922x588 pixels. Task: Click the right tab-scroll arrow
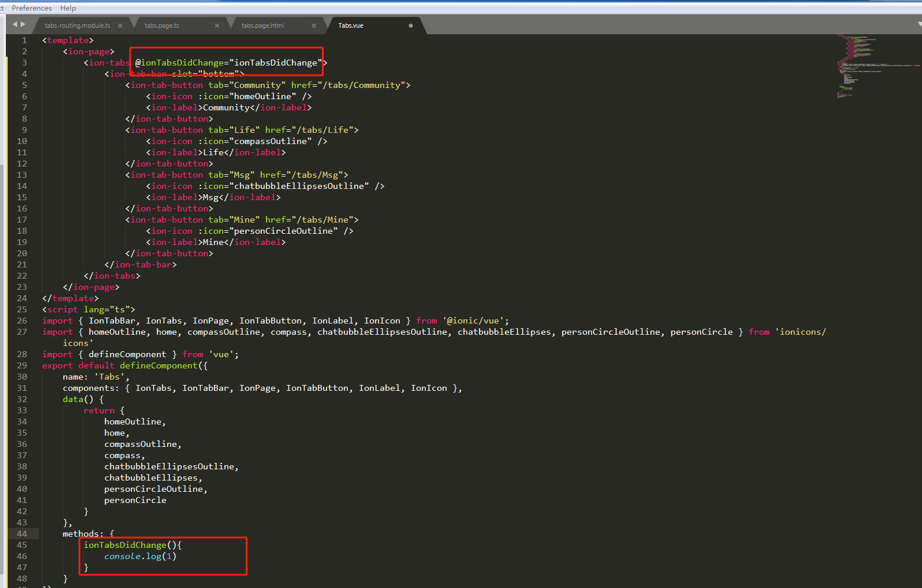coord(23,24)
